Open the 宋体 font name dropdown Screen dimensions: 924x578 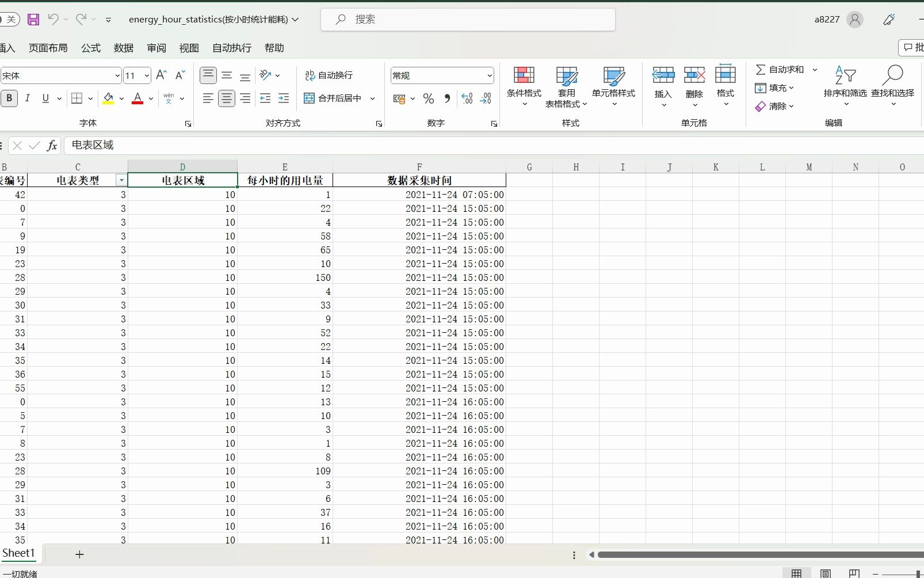click(117, 75)
